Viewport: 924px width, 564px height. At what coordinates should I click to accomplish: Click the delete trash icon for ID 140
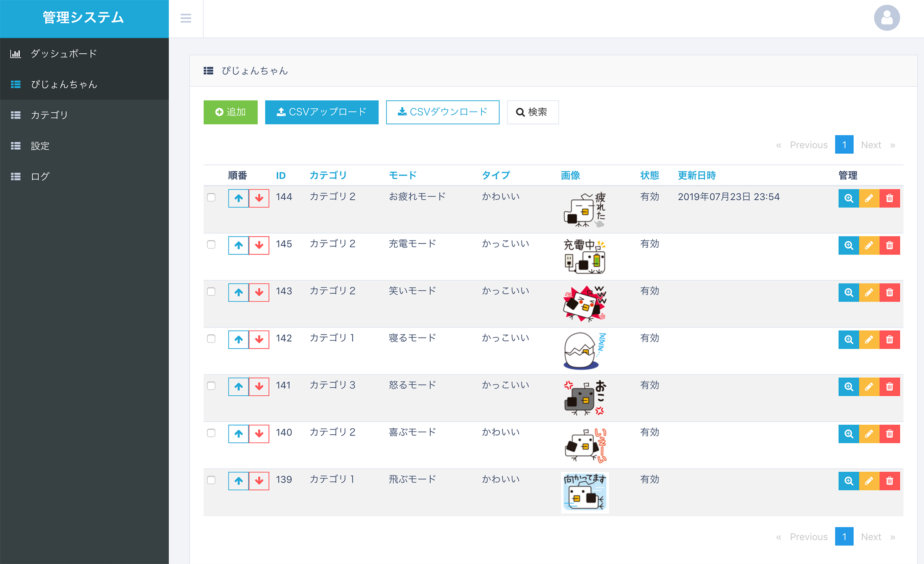(x=890, y=434)
